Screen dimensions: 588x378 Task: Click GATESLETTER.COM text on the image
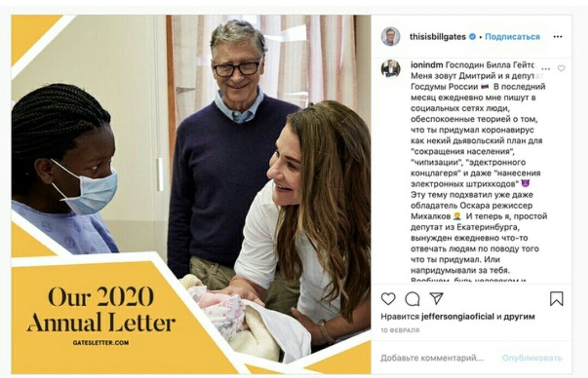click(x=101, y=343)
